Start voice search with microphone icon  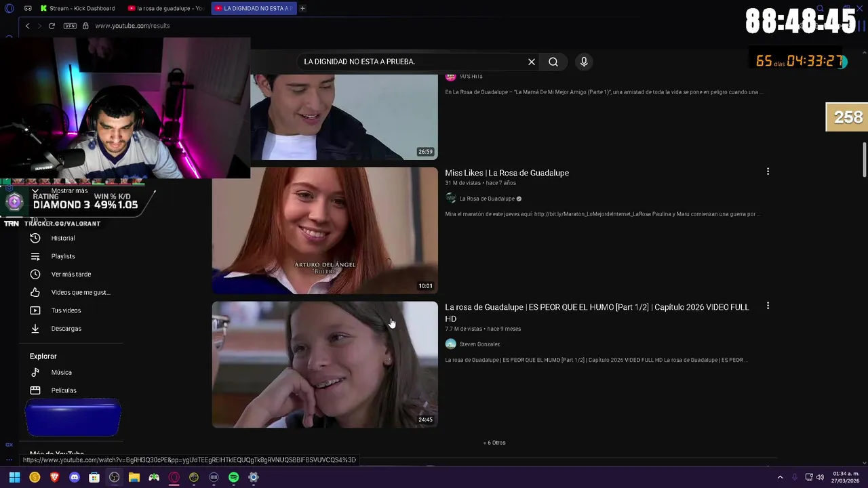tap(584, 62)
